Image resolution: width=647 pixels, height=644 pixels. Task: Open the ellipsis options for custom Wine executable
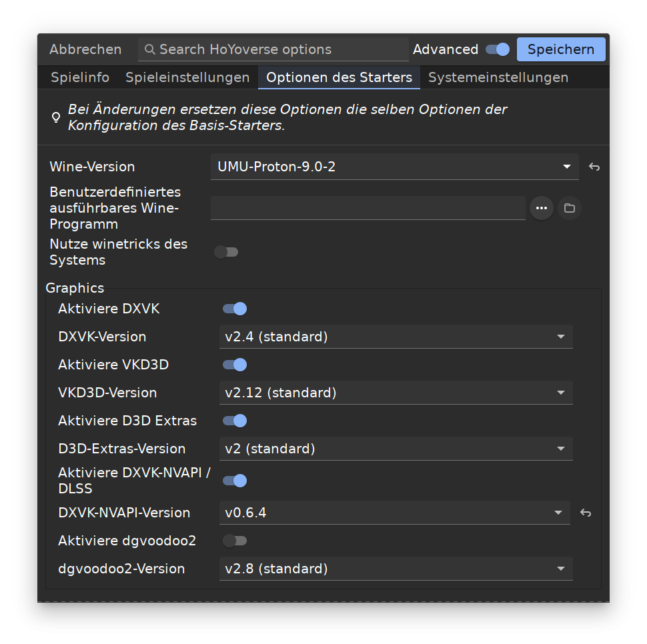(x=542, y=208)
